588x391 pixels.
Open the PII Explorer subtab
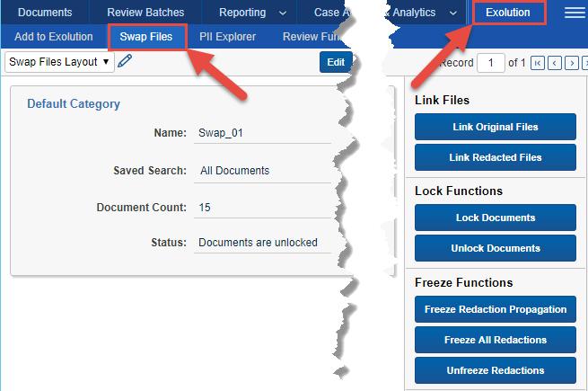228,37
